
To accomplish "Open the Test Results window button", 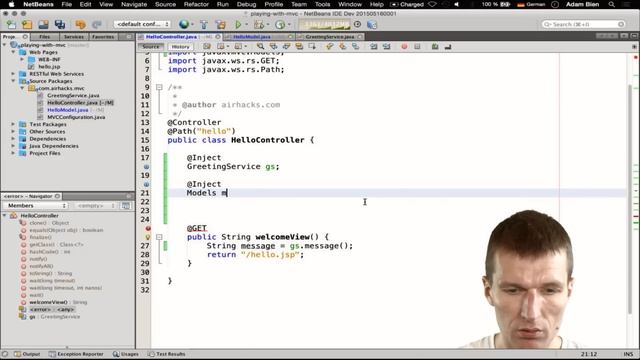I will pyautogui.click(x=167, y=354).
